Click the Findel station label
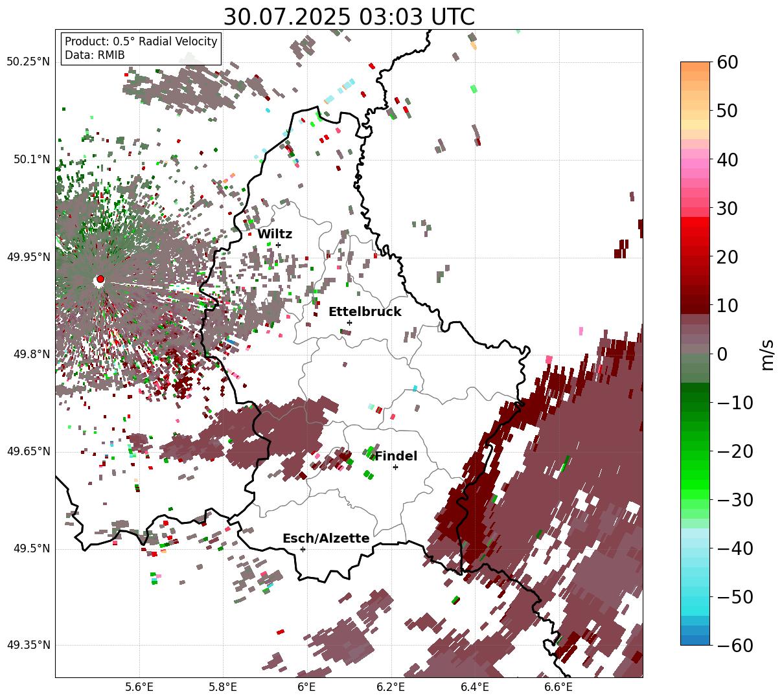Image resolution: width=782 pixels, height=700 pixels. coord(396,457)
